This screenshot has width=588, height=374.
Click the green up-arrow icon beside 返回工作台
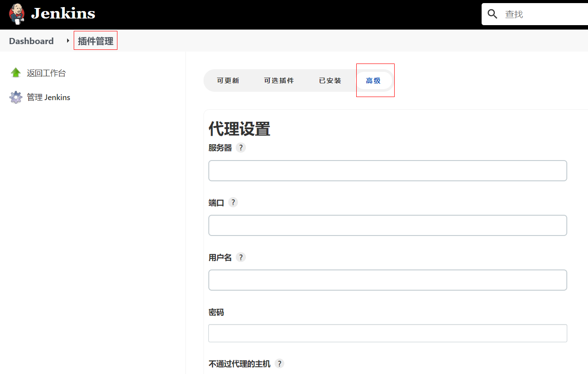click(x=16, y=72)
